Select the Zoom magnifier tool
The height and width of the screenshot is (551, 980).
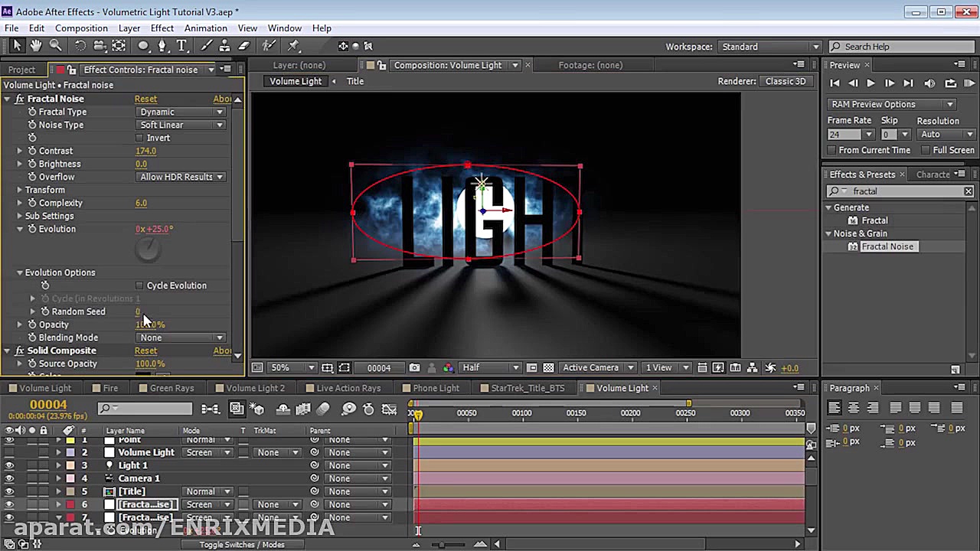[55, 46]
